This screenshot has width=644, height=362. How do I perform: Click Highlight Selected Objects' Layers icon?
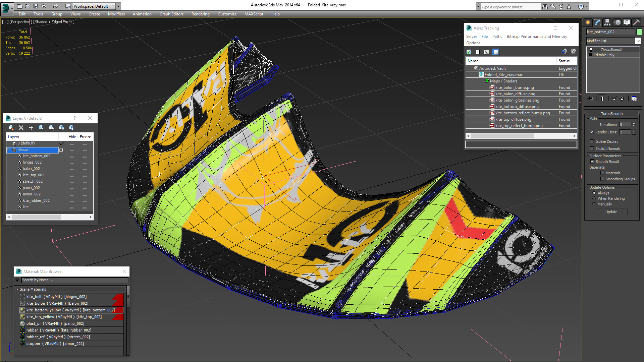51,128
